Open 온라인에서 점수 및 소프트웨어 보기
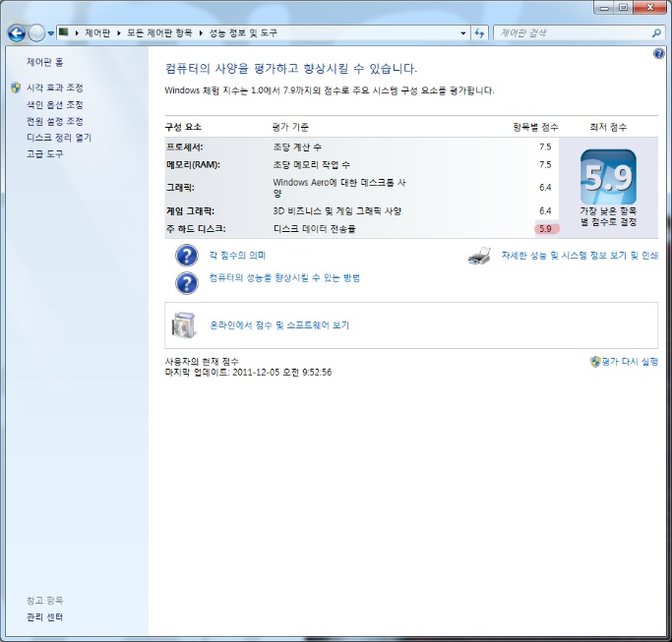Viewport: 672px width, 642px height. (279, 325)
